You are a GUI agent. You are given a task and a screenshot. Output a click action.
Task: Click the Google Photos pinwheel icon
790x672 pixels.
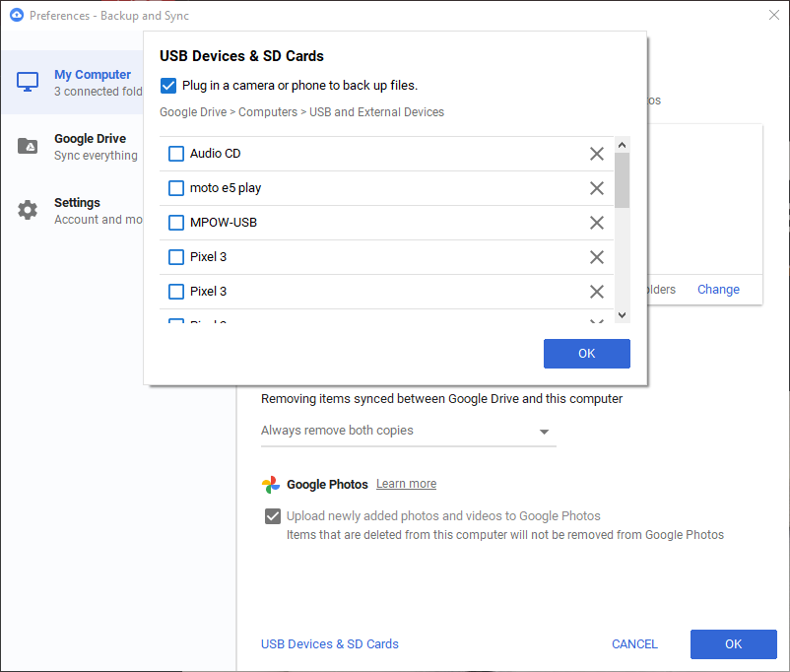(x=271, y=484)
